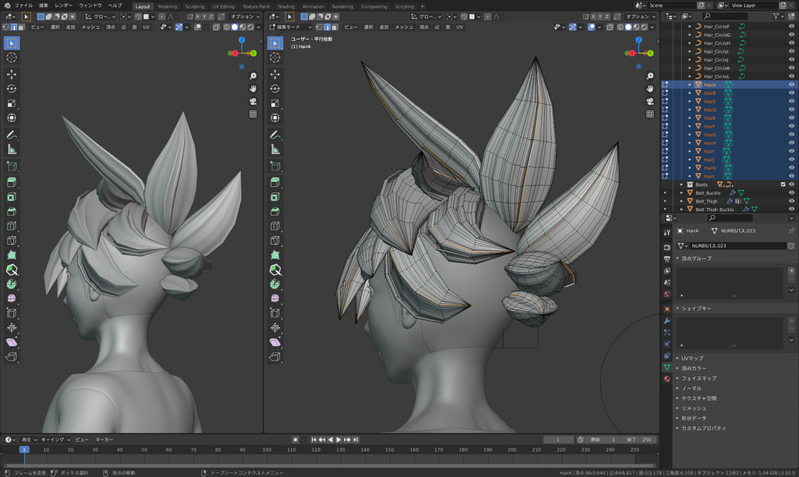
Task: Hide HairA using its eye icon
Action: (x=791, y=85)
